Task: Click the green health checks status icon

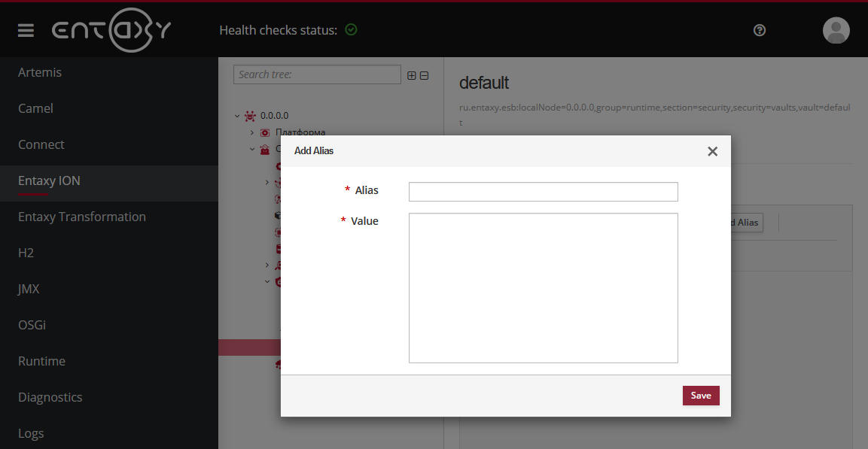Action: [x=351, y=29]
